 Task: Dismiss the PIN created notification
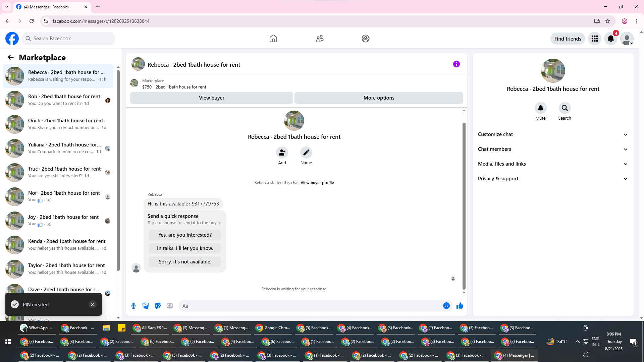tap(93, 304)
